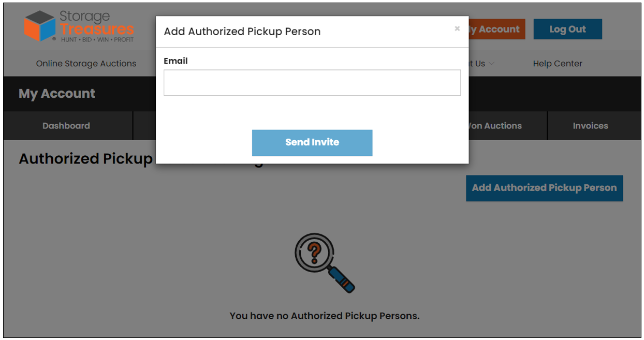Select Online Storage Auctions in the navigation
This screenshot has width=644, height=340.
point(86,63)
